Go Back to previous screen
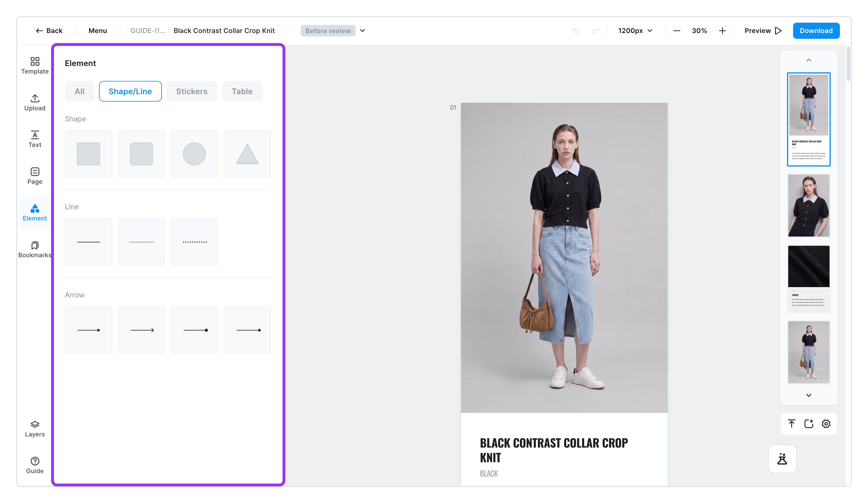This screenshot has height=503, width=868. click(x=49, y=31)
